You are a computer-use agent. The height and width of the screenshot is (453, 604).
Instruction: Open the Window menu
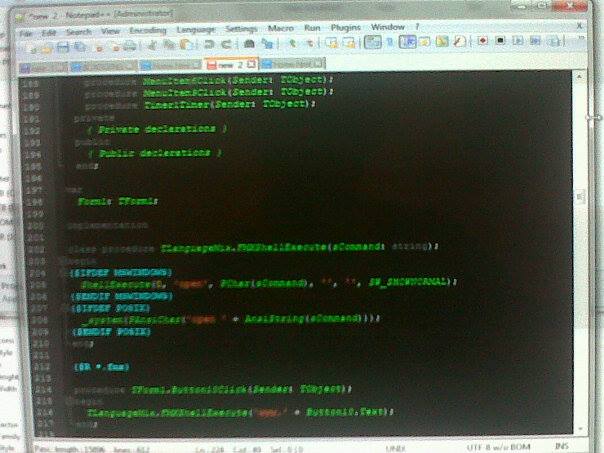[388, 27]
